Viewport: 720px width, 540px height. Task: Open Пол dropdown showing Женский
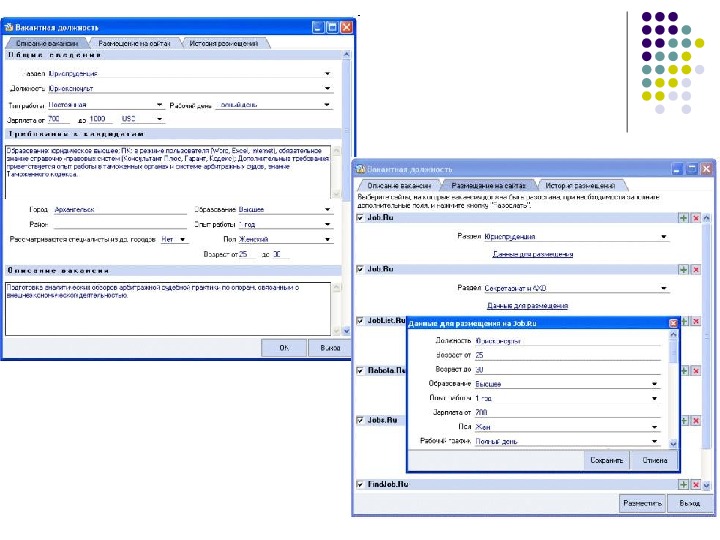[327, 239]
